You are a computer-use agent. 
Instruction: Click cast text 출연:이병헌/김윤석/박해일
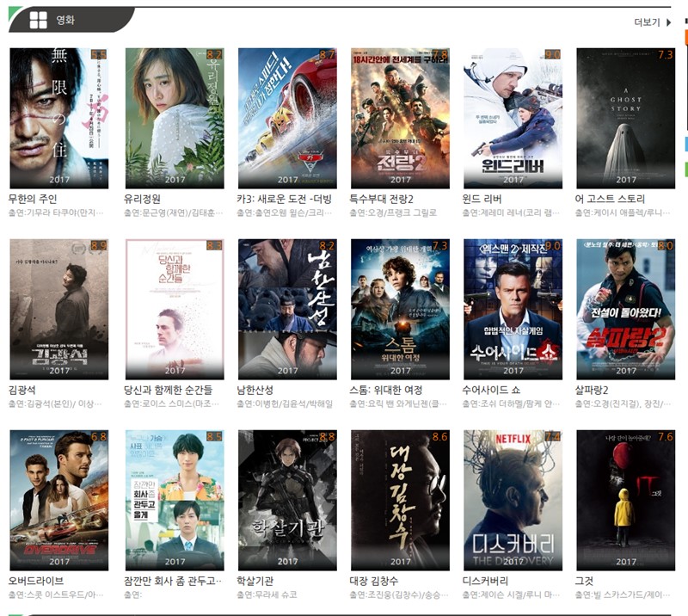(285, 404)
